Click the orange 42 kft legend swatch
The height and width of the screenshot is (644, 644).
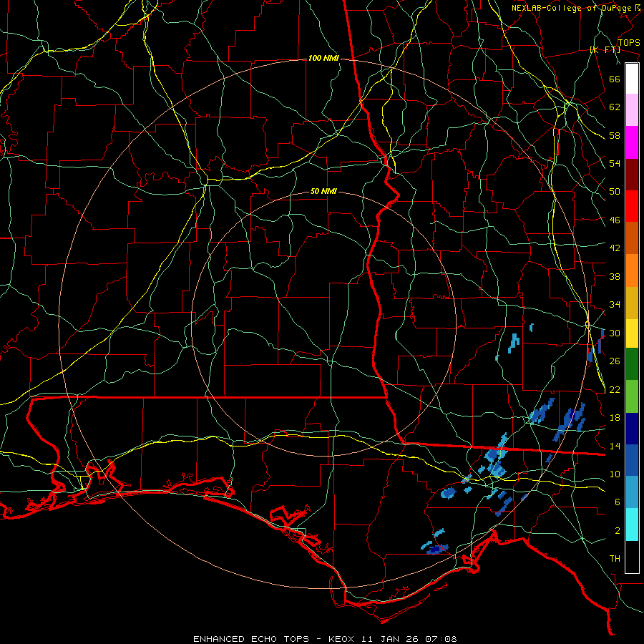pyautogui.click(x=632, y=270)
